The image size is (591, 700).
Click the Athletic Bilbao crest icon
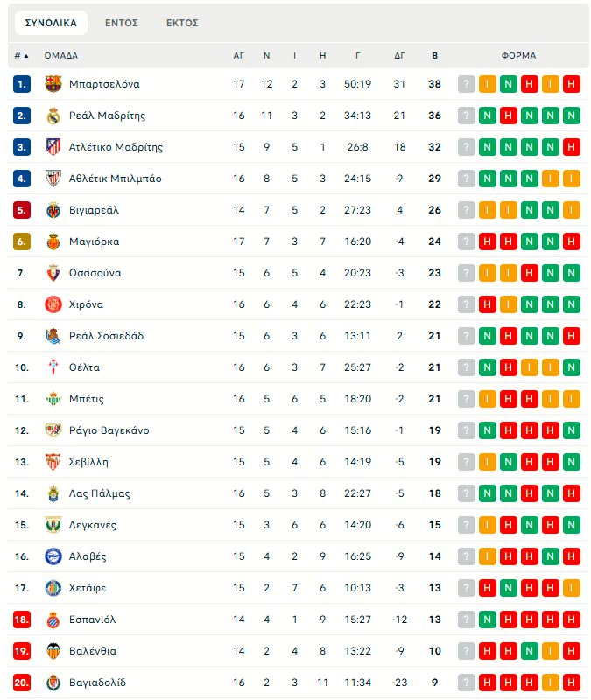(53, 178)
